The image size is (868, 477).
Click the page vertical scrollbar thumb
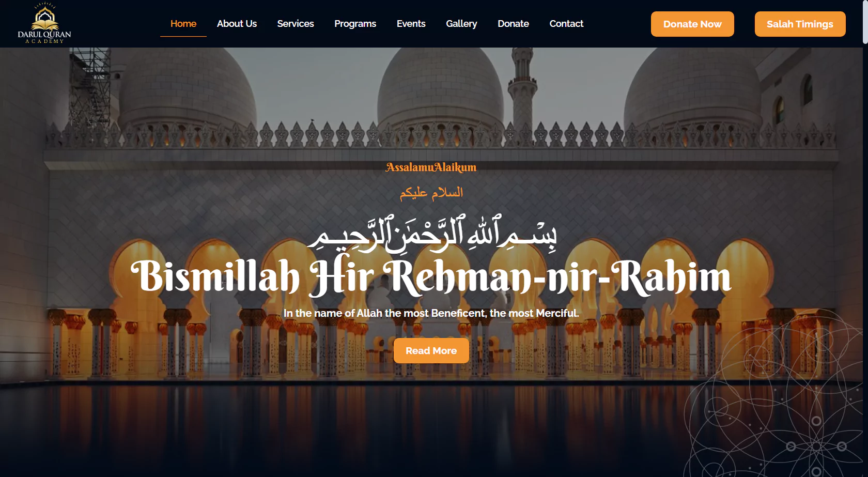click(865, 22)
